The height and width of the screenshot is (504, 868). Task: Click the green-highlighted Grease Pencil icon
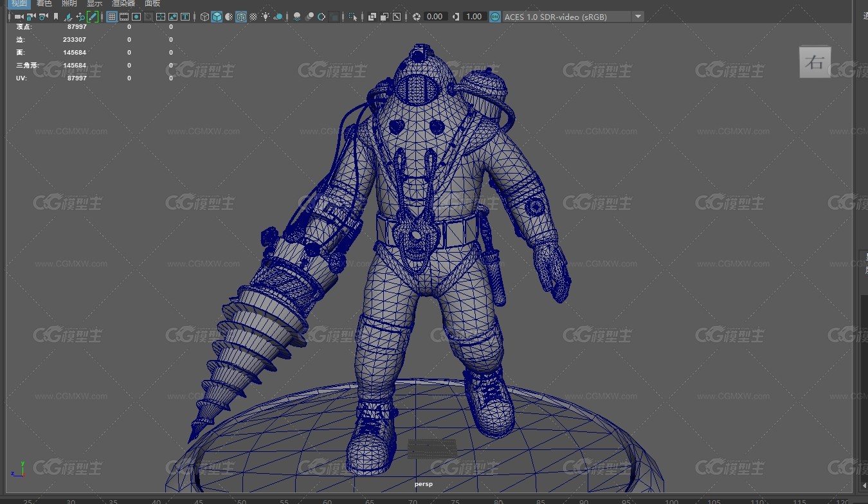point(93,17)
